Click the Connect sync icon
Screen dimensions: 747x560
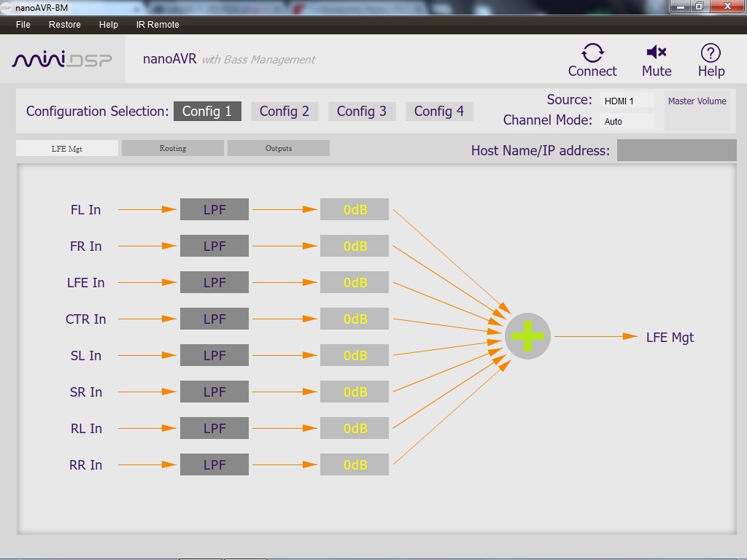pyautogui.click(x=592, y=53)
